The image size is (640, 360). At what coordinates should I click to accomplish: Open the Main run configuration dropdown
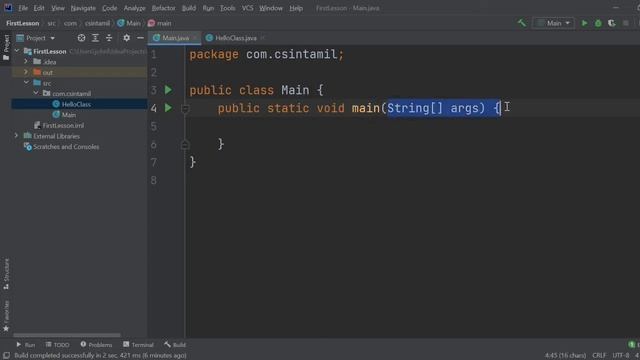[553, 23]
